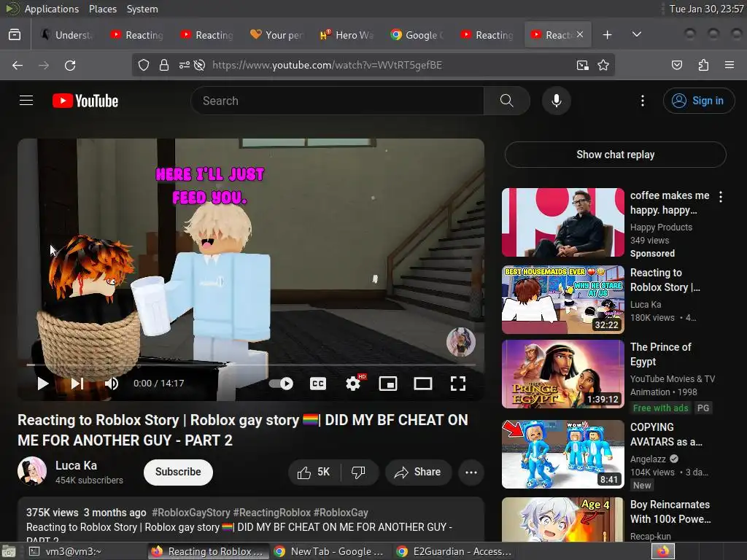This screenshot has height=560, width=747.
Task: Switch to Understa tab
Action: [x=66, y=35]
